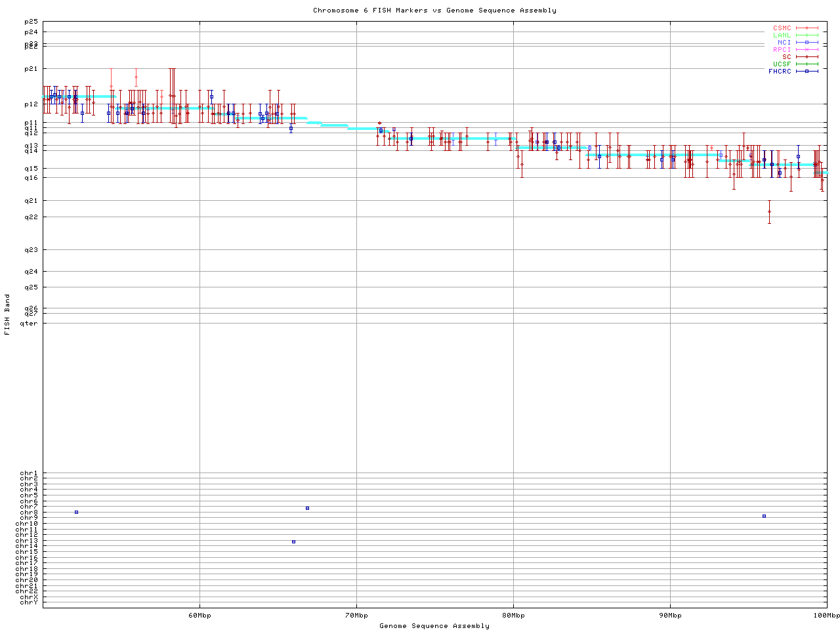This screenshot has height=630, width=840.
Task: Click the LANL legend label
Action: (782, 35)
